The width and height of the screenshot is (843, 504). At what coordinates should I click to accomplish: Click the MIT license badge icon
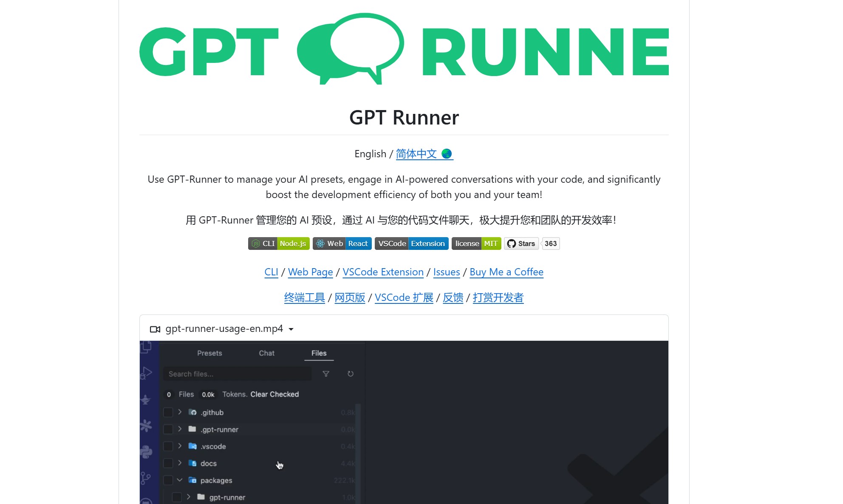[x=476, y=243]
